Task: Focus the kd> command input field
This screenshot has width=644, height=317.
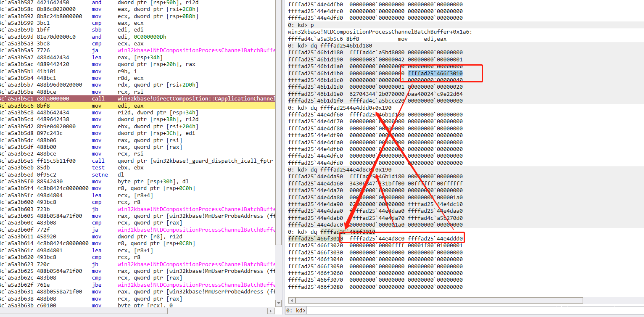Action: pos(462,311)
